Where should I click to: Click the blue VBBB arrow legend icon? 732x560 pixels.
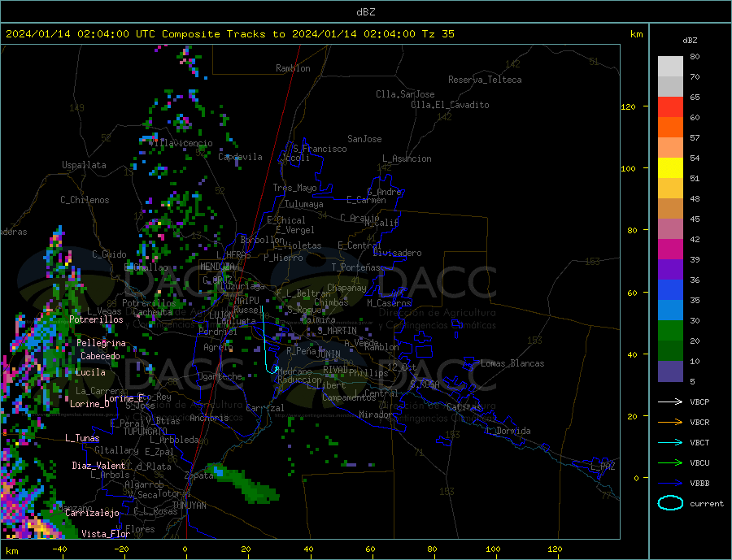click(x=670, y=483)
